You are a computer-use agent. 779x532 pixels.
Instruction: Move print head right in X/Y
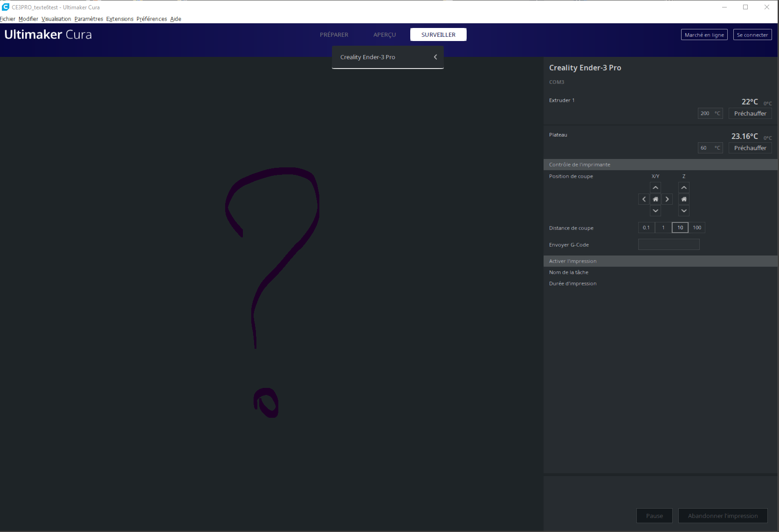point(667,199)
